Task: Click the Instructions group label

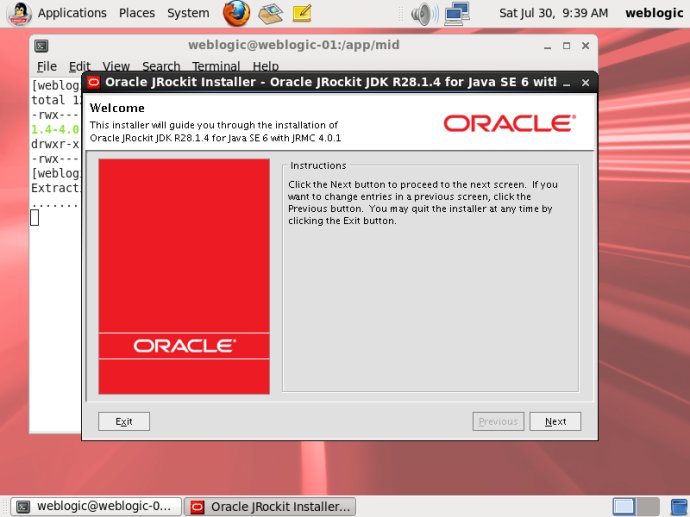Action: click(318, 166)
